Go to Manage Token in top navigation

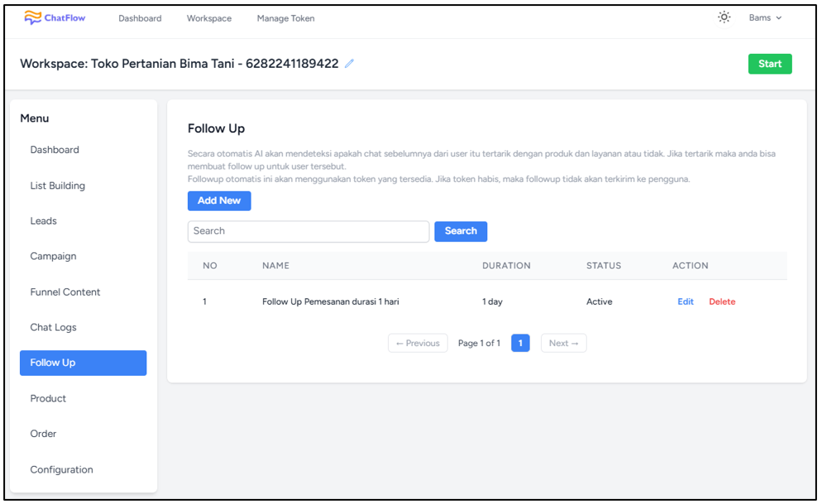(285, 18)
